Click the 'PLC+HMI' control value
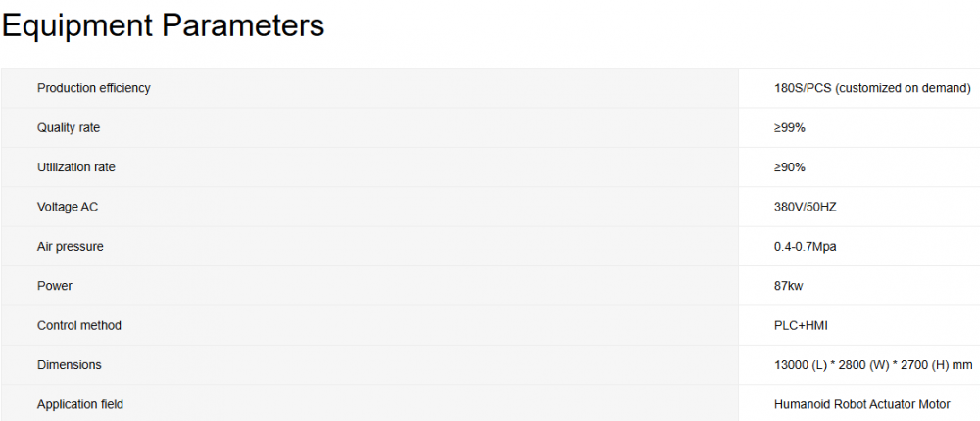 [799, 325]
